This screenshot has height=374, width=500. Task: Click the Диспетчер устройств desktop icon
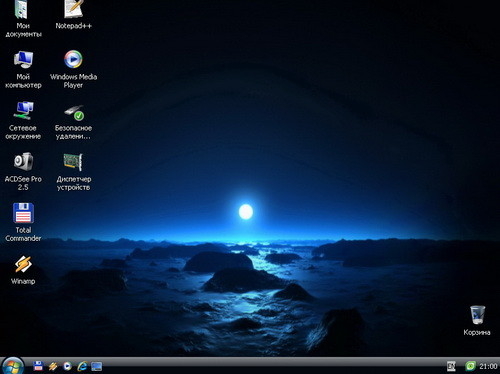point(73,171)
